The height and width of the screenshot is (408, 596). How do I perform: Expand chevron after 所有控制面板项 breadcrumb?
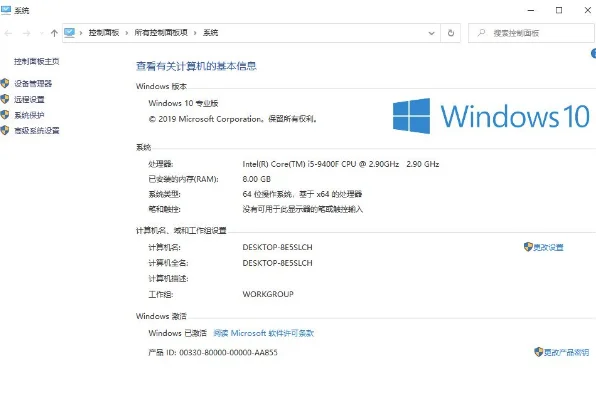click(x=195, y=33)
